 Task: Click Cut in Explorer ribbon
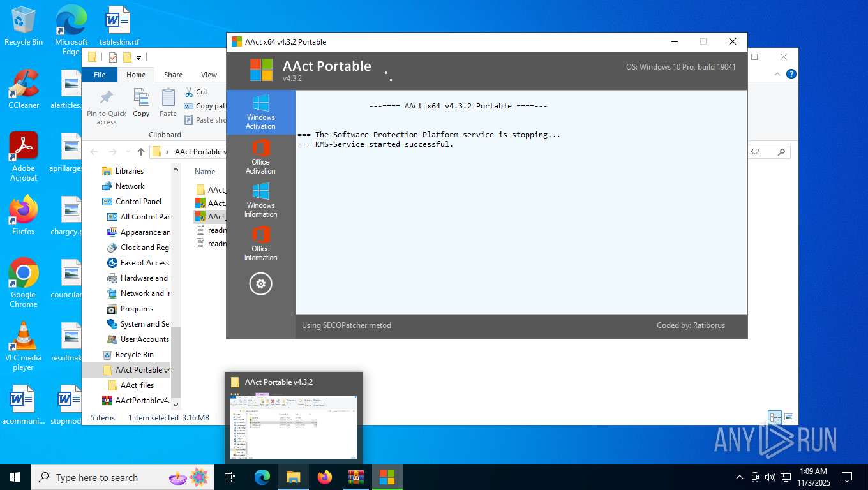(x=196, y=92)
